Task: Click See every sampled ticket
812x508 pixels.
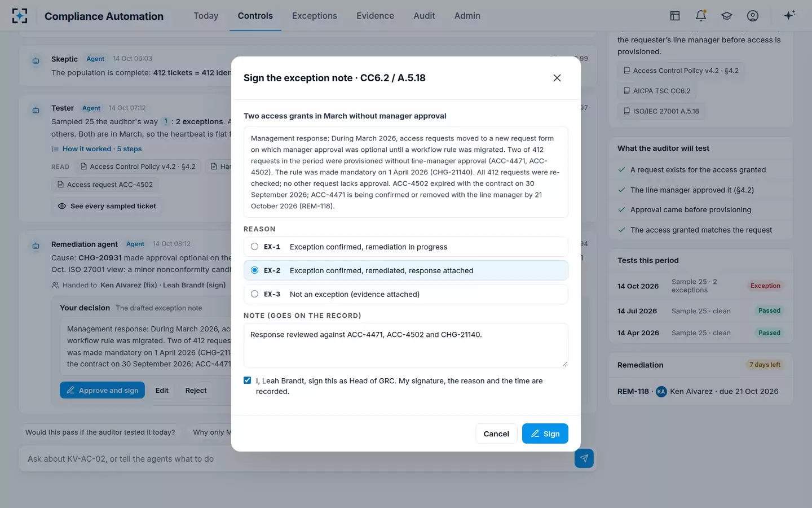Action: pyautogui.click(x=107, y=206)
